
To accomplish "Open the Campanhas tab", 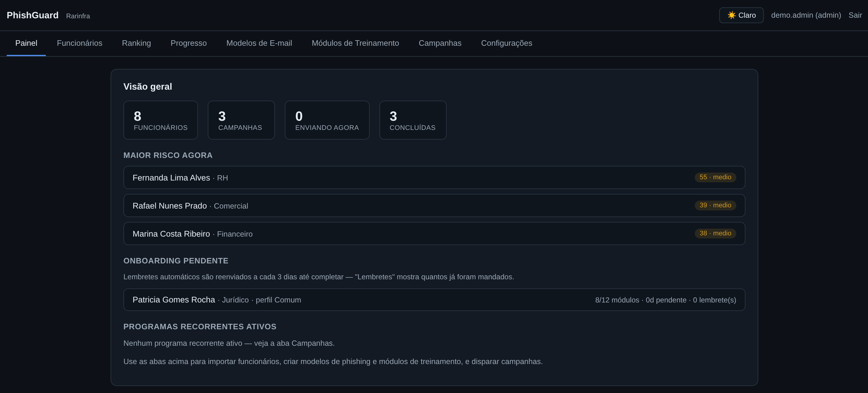I will (x=440, y=43).
